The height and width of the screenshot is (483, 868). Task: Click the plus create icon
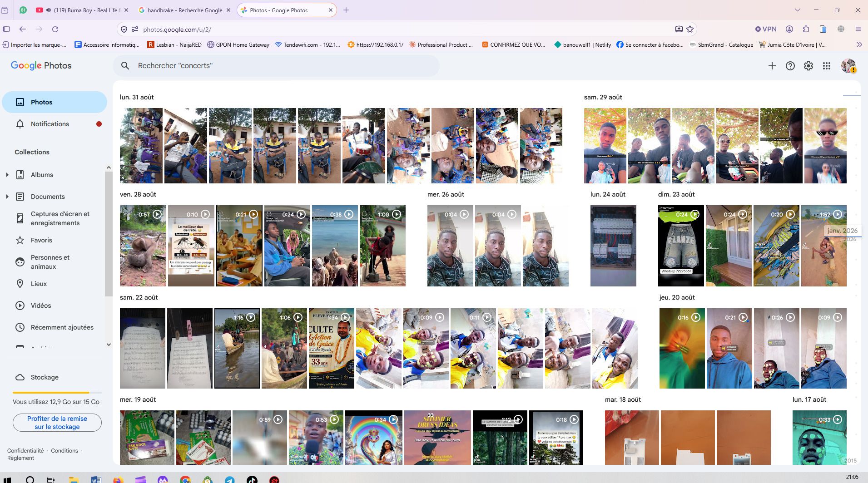point(772,66)
